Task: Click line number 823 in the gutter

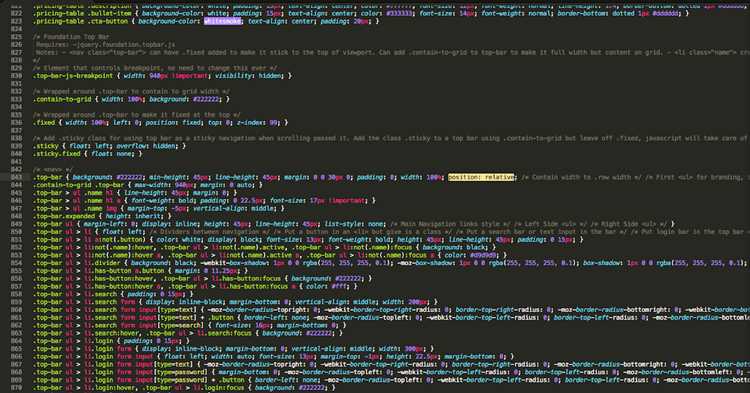Action: (x=16, y=21)
